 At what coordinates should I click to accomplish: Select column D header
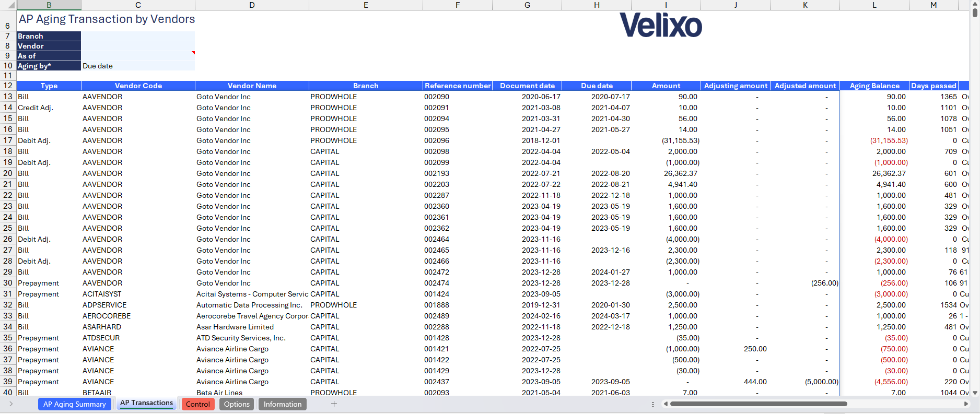252,5
